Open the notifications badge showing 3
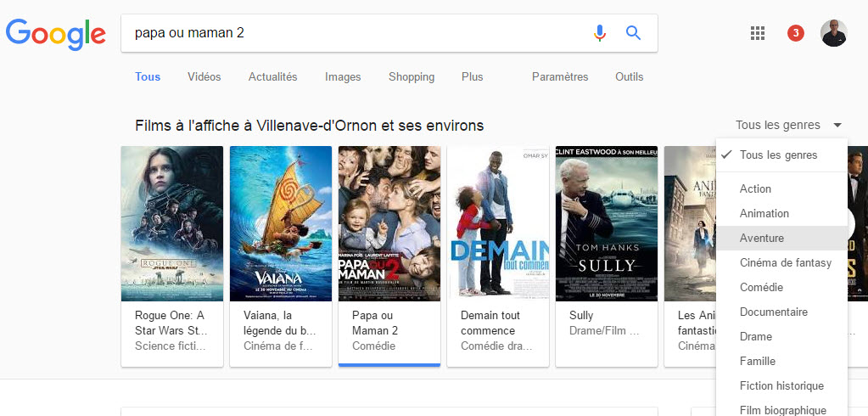 coord(796,33)
